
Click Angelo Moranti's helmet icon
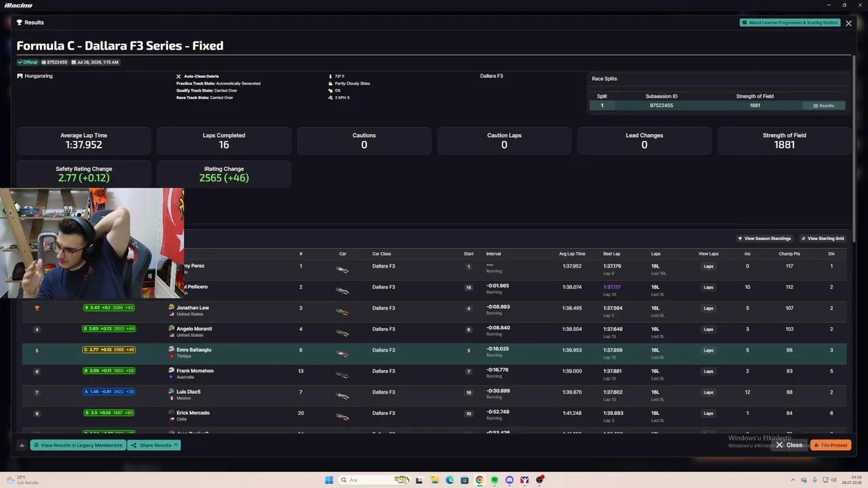[172, 329]
